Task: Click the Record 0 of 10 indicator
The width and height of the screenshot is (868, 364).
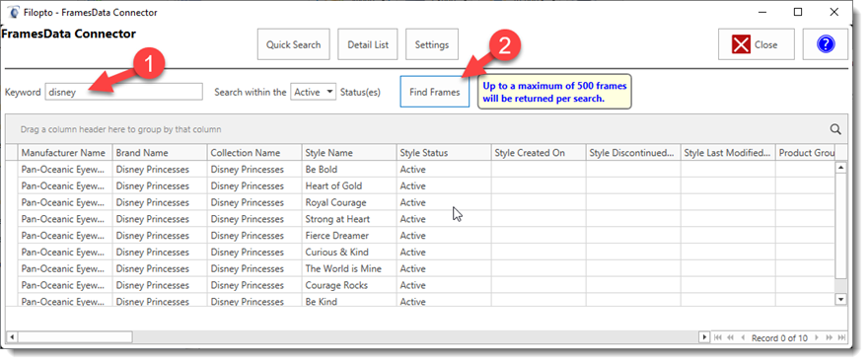Action: click(780, 338)
